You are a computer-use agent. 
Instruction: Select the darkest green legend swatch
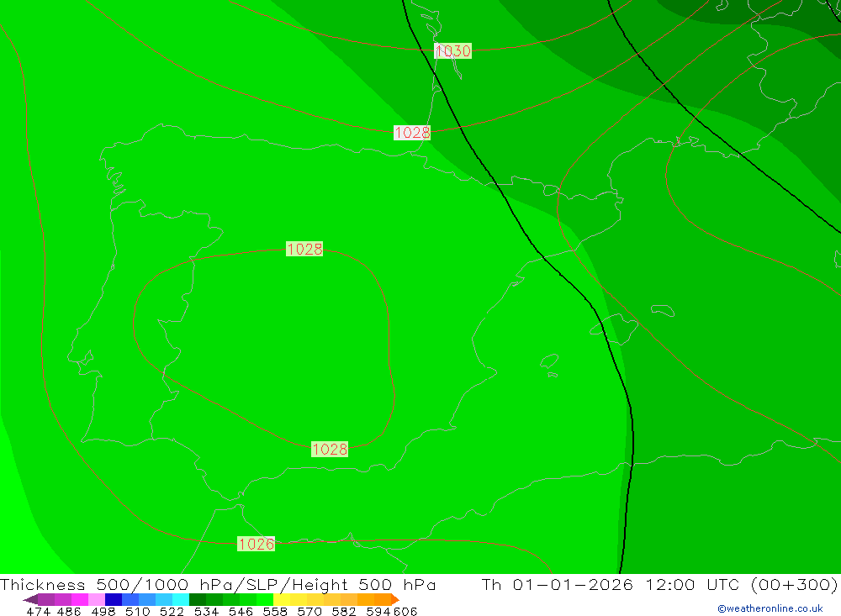[x=198, y=599]
